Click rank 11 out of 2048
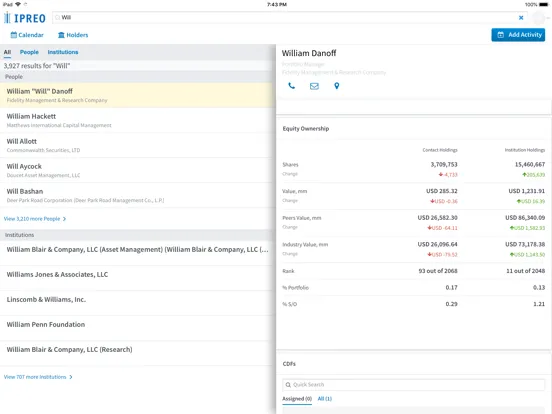 click(526, 271)
